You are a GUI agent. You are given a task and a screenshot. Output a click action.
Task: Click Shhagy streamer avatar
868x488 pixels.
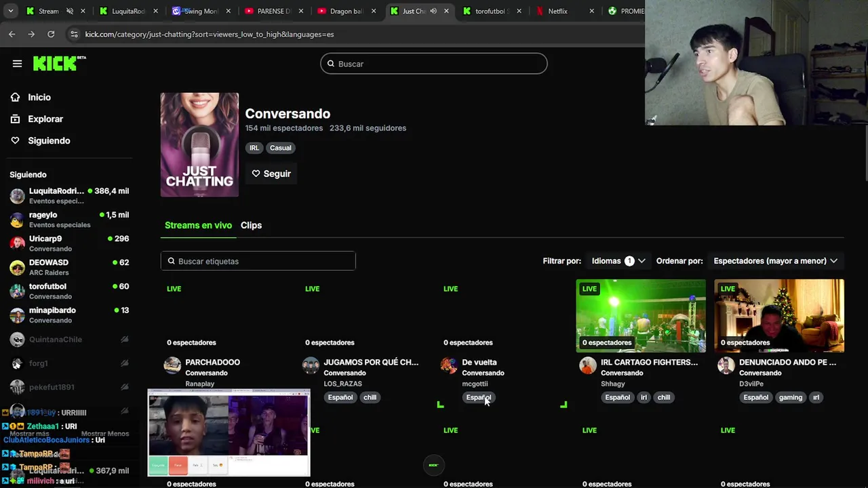pos(588,366)
